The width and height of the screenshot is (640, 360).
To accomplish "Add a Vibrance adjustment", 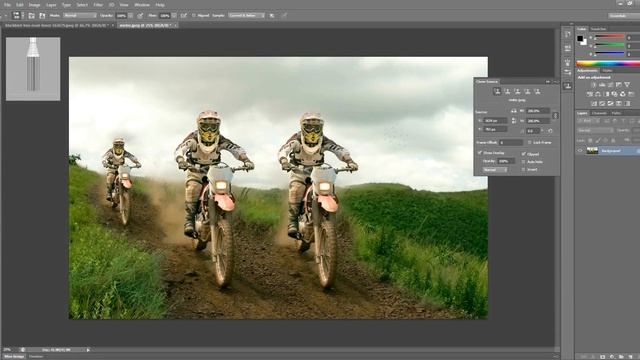I will (627, 84).
